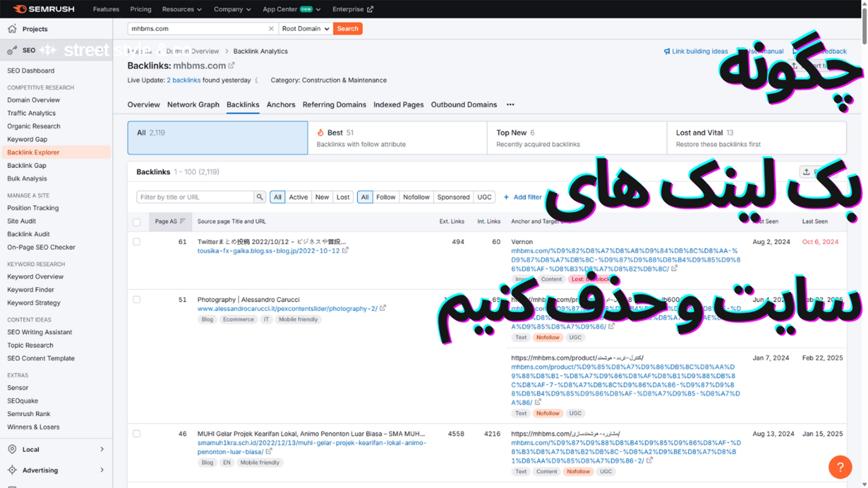Open Backlink Audit in sidebar
Screen dimensions: 868x488
[28, 234]
